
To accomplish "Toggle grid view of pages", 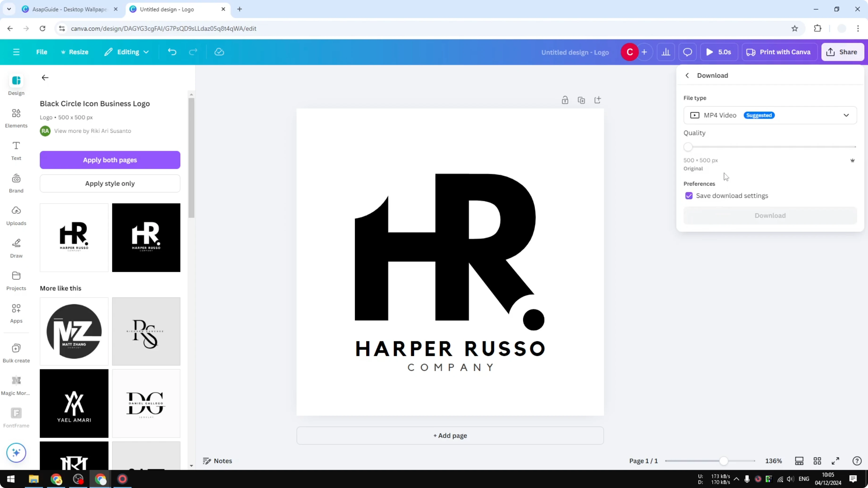I will pyautogui.click(x=818, y=461).
